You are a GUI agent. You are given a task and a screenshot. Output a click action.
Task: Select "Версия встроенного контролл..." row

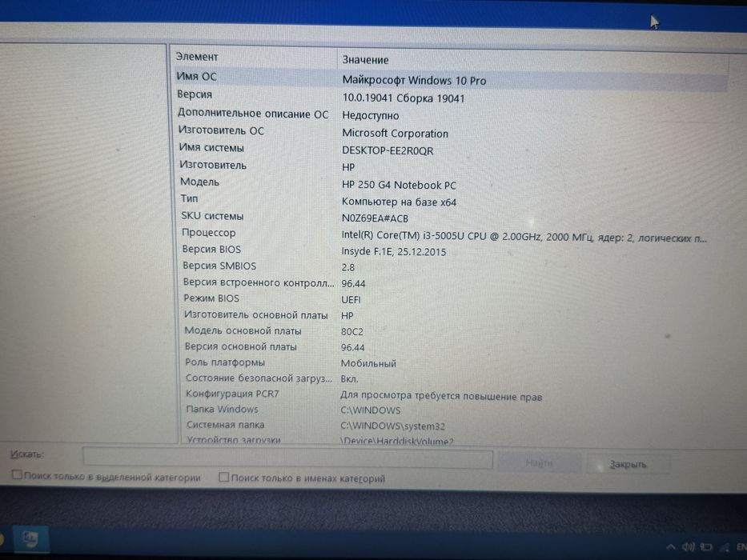(259, 282)
